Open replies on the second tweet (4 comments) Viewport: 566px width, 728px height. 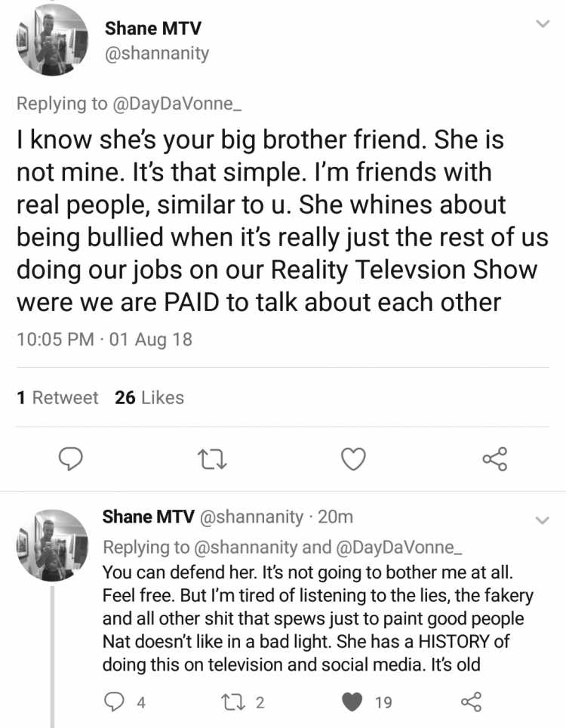[125, 702]
